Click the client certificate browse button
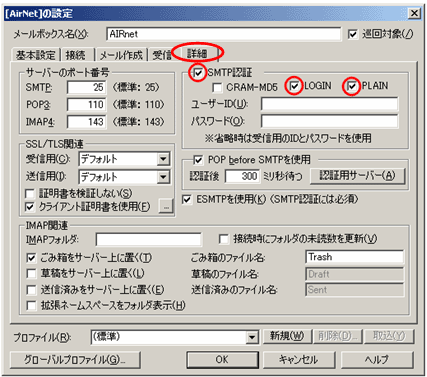The width and height of the screenshot is (427, 377). [166, 206]
